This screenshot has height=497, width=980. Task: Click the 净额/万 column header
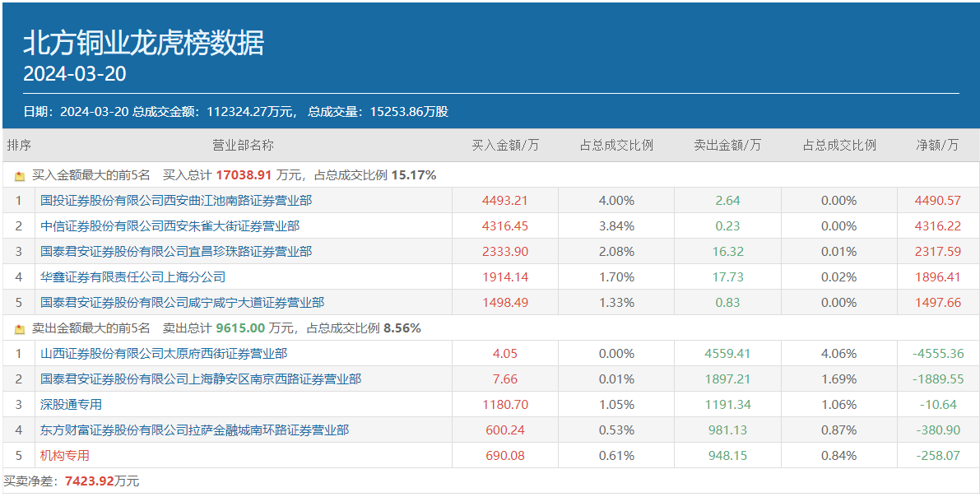(x=937, y=145)
